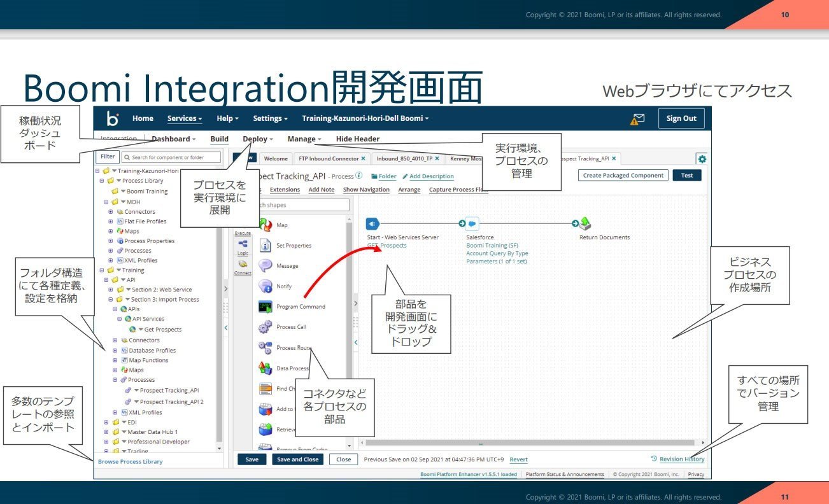Select Prospect Tracking_API 2 in the tree

(172, 402)
